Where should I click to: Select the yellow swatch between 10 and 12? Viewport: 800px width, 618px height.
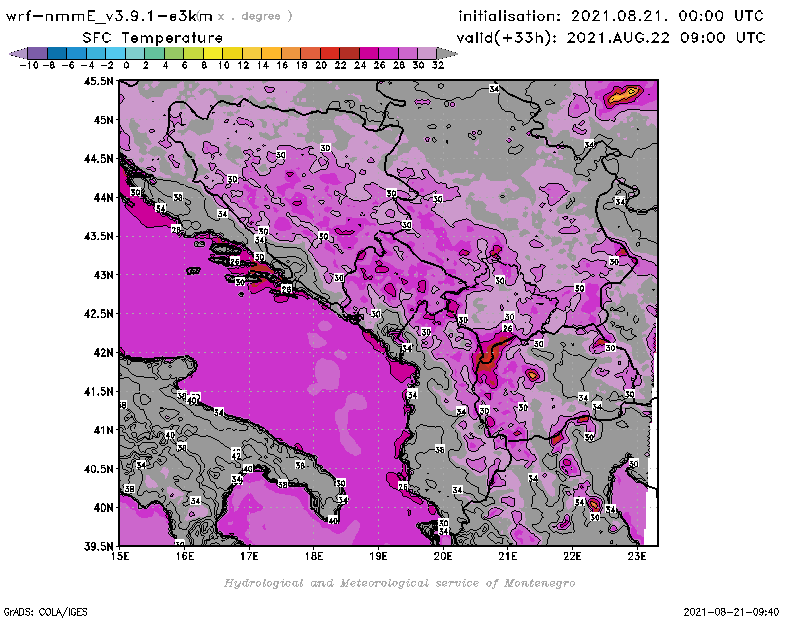232,52
